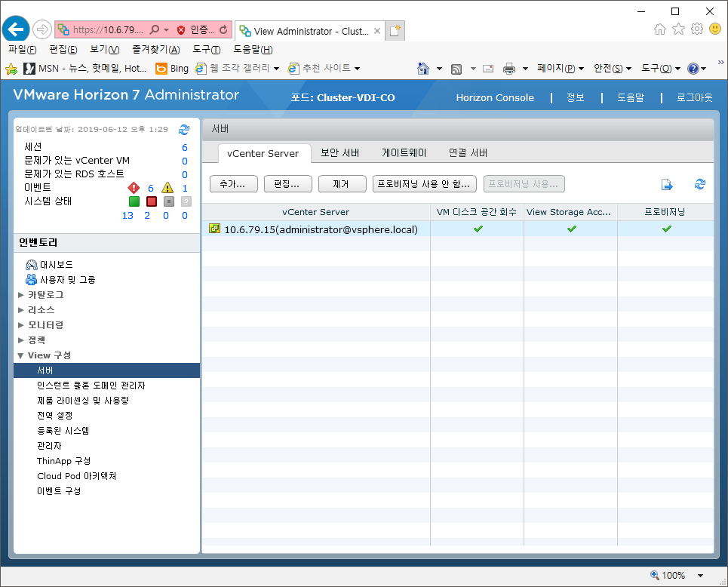This screenshot has width=728, height=587.
Task: Open the 안전(S) dropdown menu
Action: tap(613, 68)
